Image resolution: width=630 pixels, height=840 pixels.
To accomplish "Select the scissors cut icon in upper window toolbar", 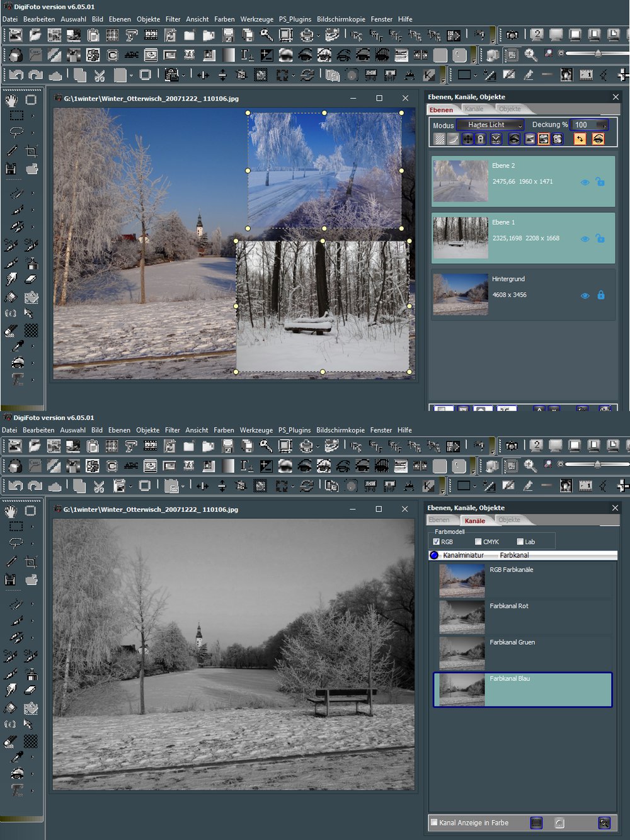I will click(x=99, y=76).
